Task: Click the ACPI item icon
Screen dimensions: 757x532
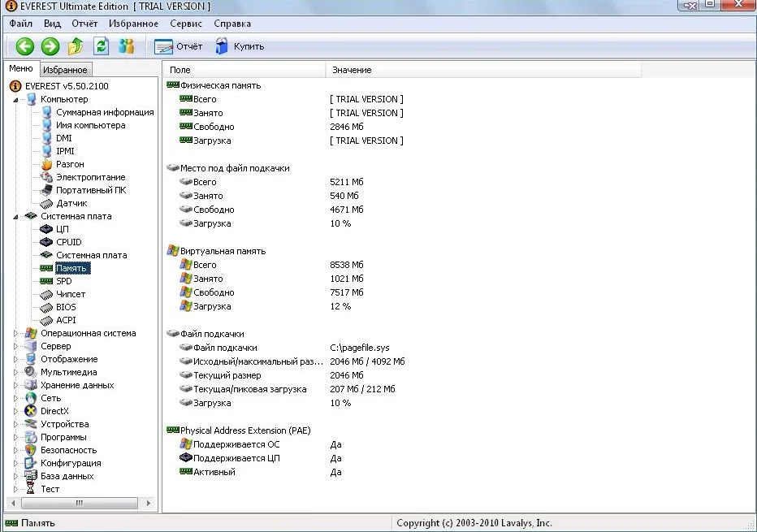Action: (46, 321)
